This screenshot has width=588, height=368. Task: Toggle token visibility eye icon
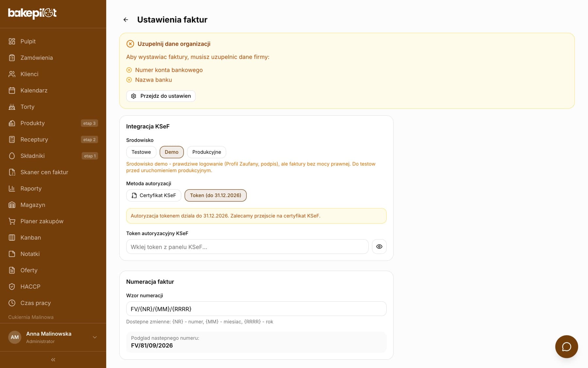tap(379, 247)
